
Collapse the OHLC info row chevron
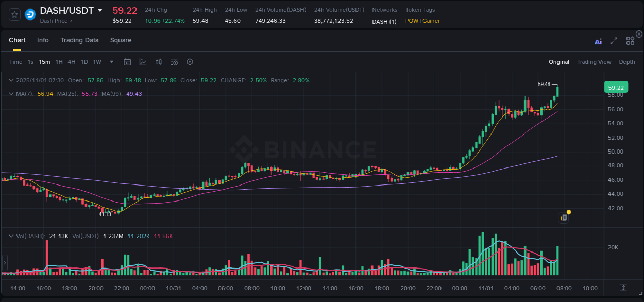click(x=11, y=80)
